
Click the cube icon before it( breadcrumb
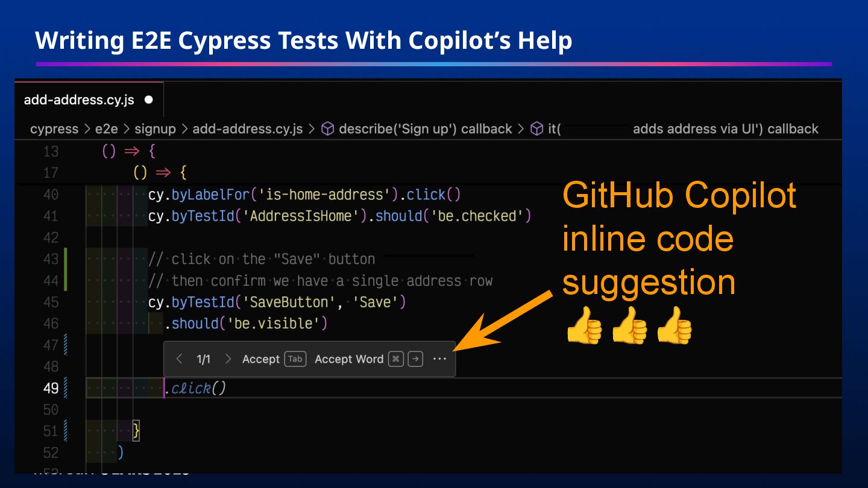click(x=536, y=129)
